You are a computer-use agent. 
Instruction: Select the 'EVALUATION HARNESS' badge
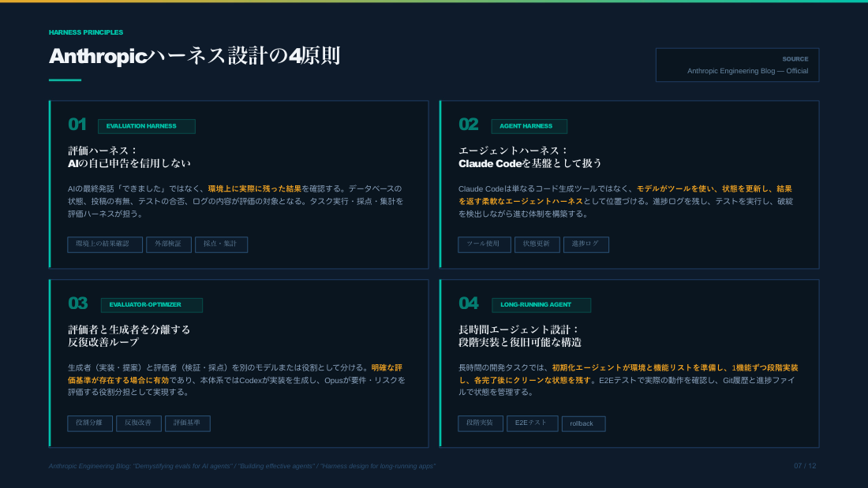pyautogui.click(x=146, y=126)
